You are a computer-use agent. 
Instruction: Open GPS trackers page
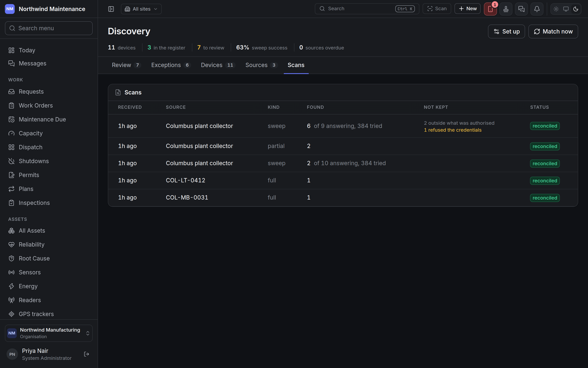(49, 314)
